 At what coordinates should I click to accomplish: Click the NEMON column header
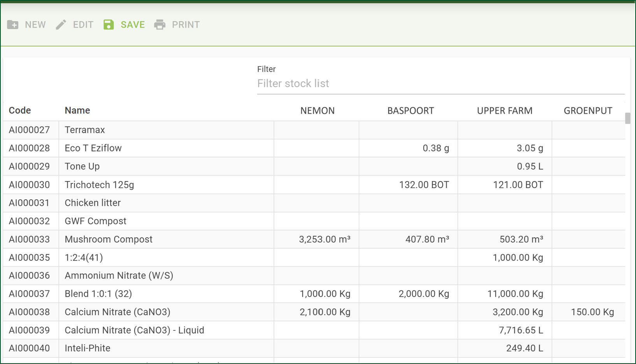[x=318, y=111]
